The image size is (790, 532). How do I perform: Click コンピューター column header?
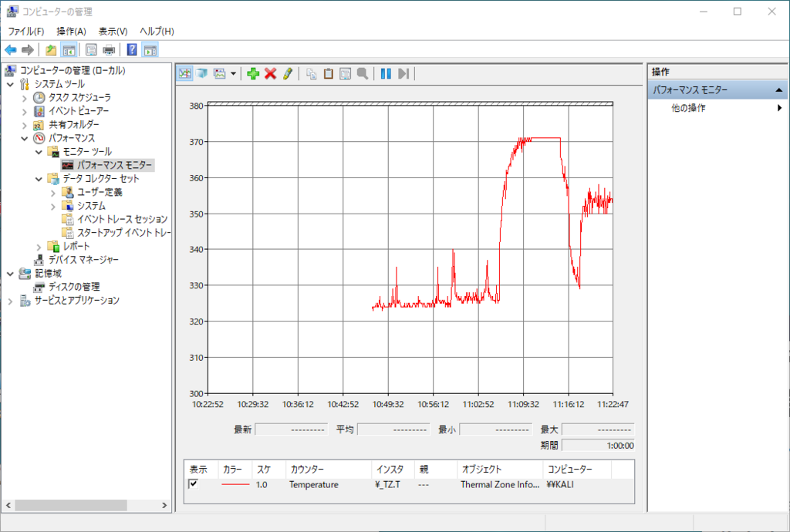[x=577, y=469]
